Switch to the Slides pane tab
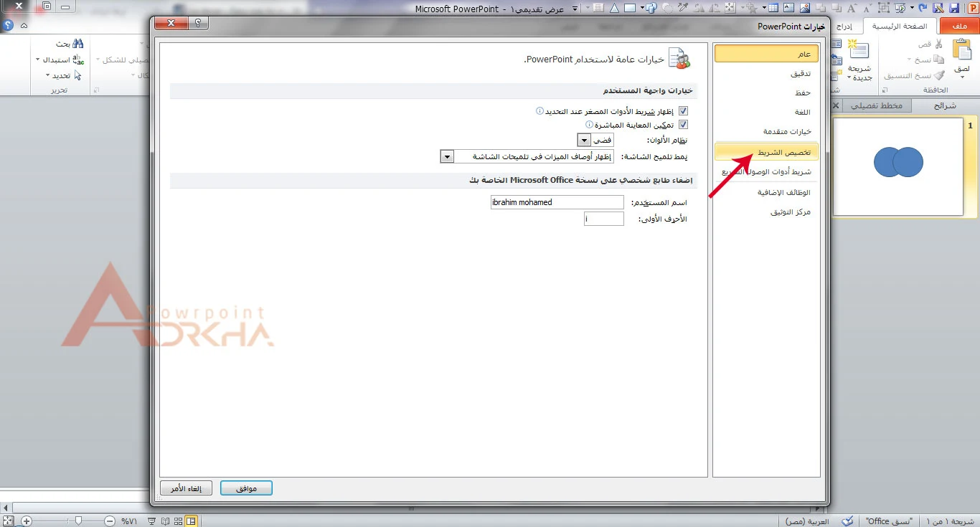Viewport: 980px width, 527px height. point(944,105)
